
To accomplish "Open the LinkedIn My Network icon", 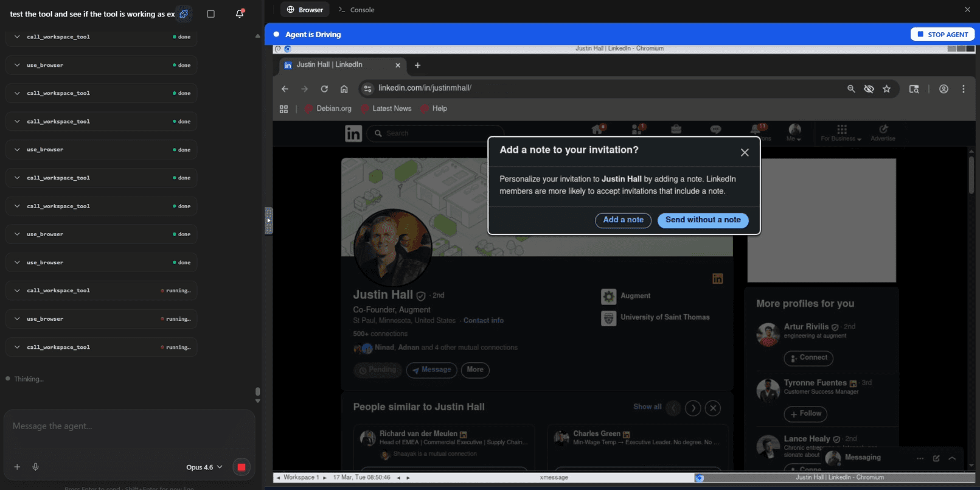I will point(637,129).
